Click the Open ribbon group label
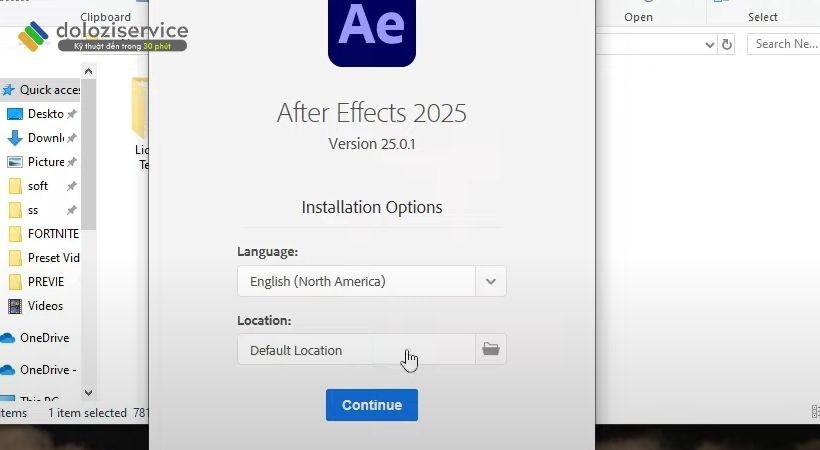 click(639, 17)
